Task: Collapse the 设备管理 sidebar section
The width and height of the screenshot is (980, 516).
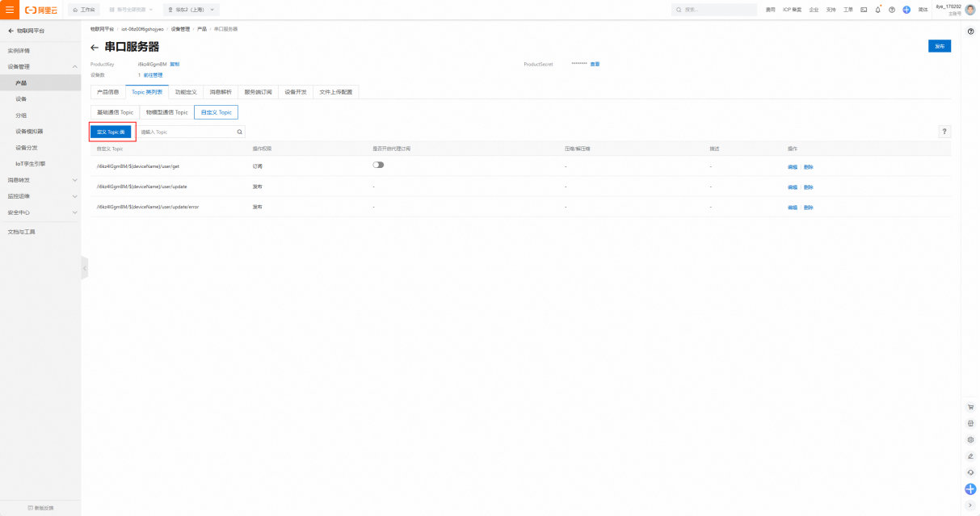Action: [x=74, y=66]
